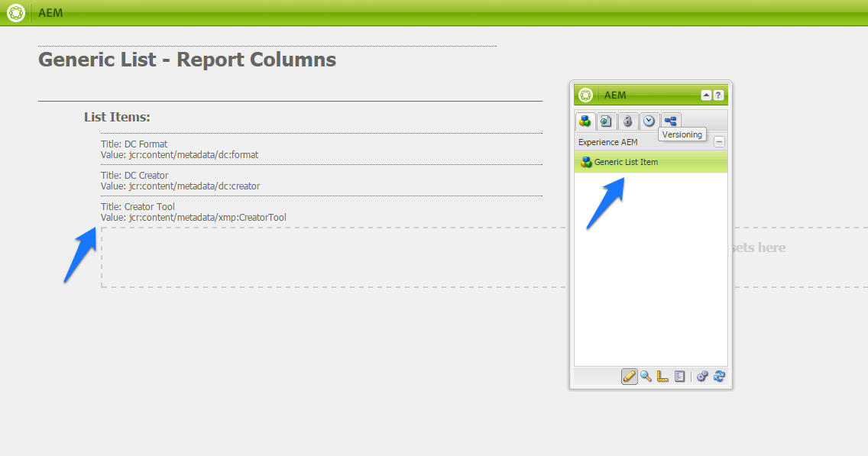Open the Page properties icon in Sidekick

click(605, 121)
